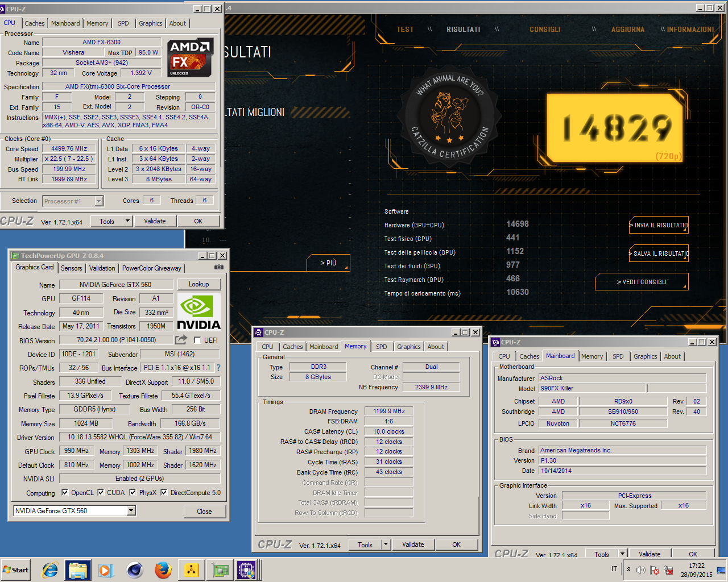Image resolution: width=728 pixels, height=582 pixels.
Task: Take GPU-Z screenshot with camera icon
Action: (219, 267)
